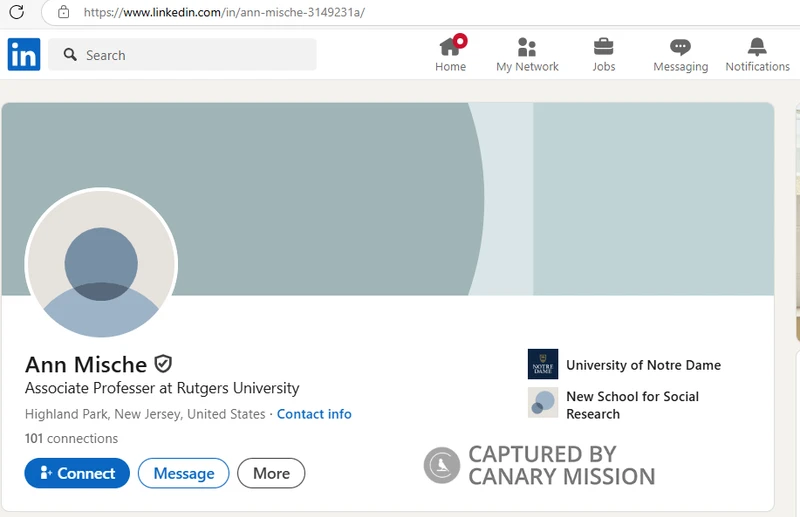Open the Jobs tab
This screenshot has width=800, height=517.
click(x=604, y=55)
